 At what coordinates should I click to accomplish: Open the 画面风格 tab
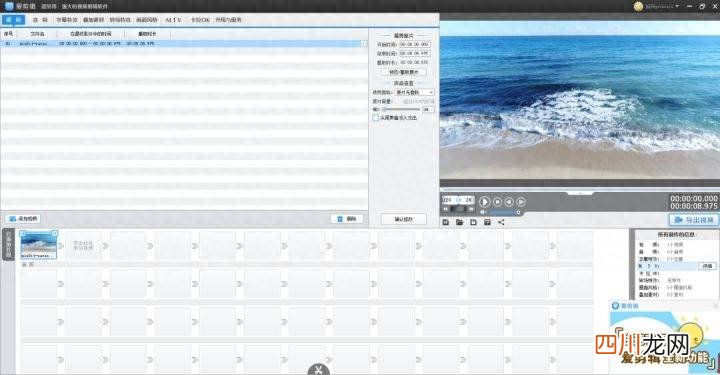pyautogui.click(x=146, y=20)
